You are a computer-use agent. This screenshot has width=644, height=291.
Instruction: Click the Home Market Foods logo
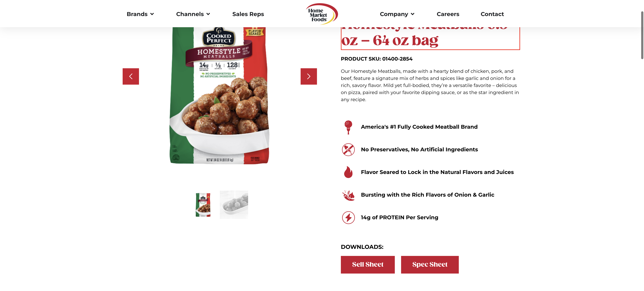click(322, 14)
